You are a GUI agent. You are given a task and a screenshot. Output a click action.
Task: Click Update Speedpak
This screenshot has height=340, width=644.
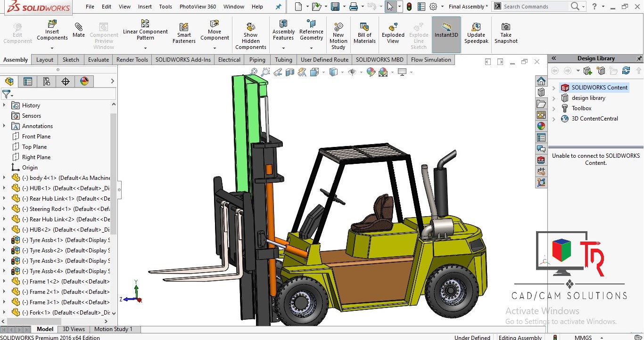pos(476,33)
